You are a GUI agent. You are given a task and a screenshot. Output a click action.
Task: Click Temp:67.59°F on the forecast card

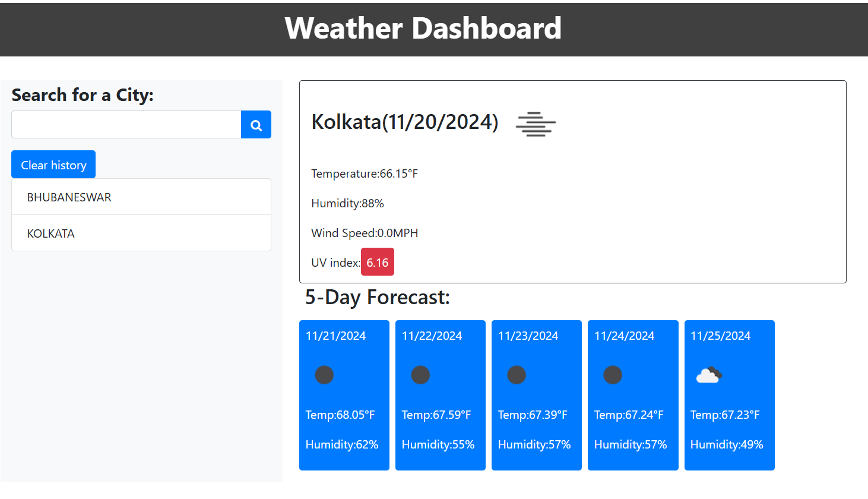tap(436, 415)
